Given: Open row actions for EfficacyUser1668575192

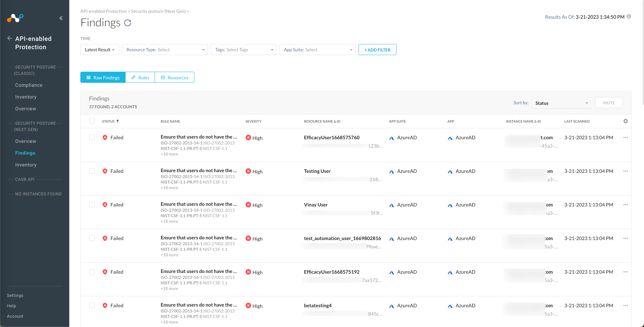Looking at the screenshot, I should pos(625,272).
